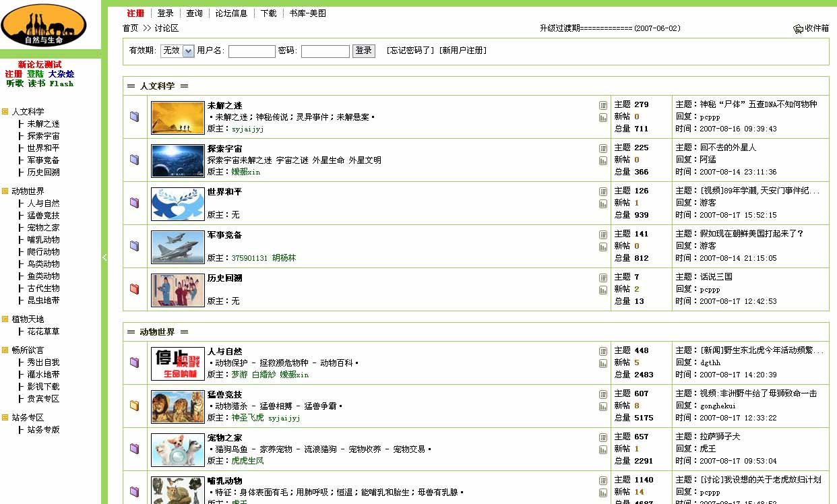The width and height of the screenshot is (837, 504).
Task: Click the 探索宇宙 forum status folder icon
Action: pyautogui.click(x=134, y=160)
